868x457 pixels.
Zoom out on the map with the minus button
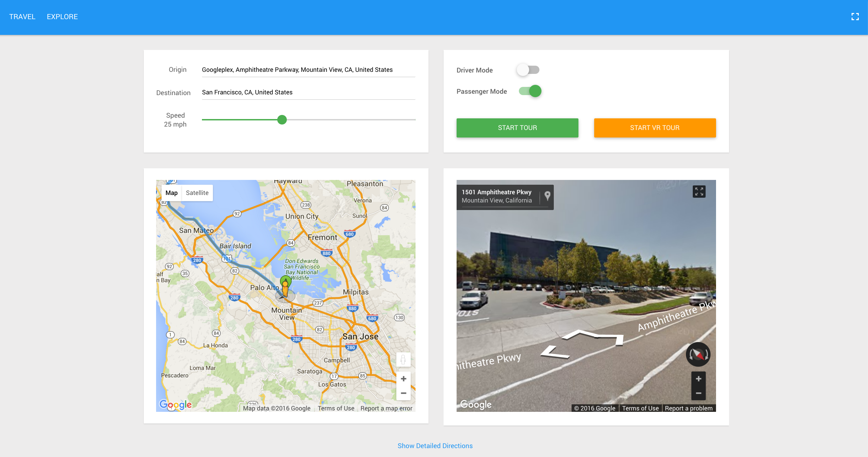click(403, 393)
